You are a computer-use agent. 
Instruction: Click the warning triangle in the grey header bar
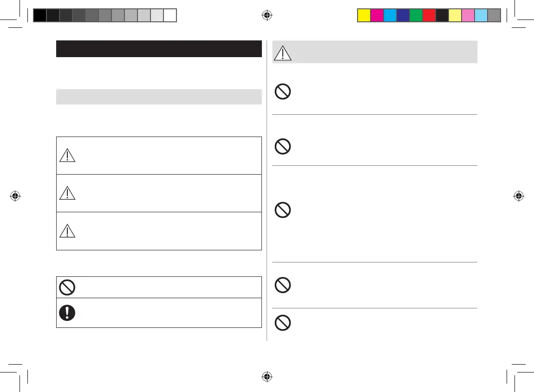point(282,53)
